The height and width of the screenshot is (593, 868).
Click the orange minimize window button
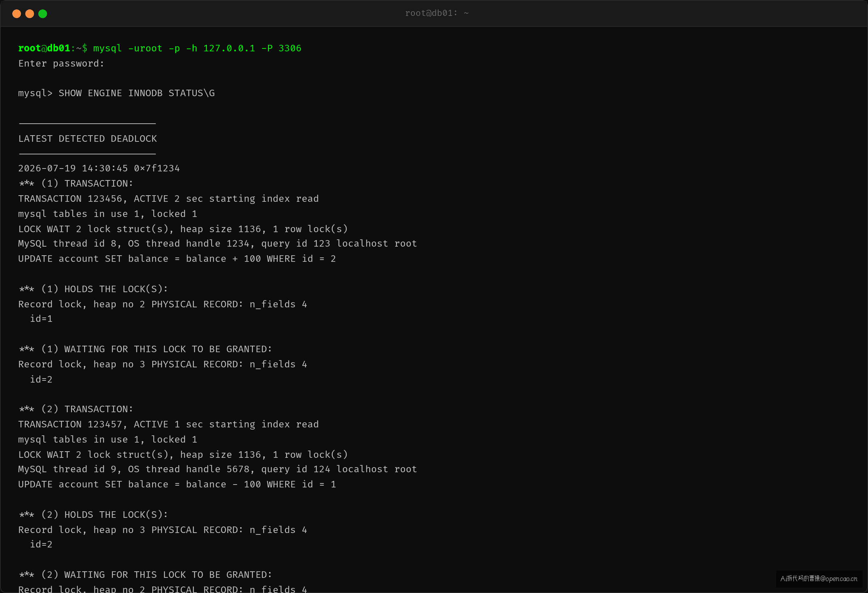tap(30, 14)
